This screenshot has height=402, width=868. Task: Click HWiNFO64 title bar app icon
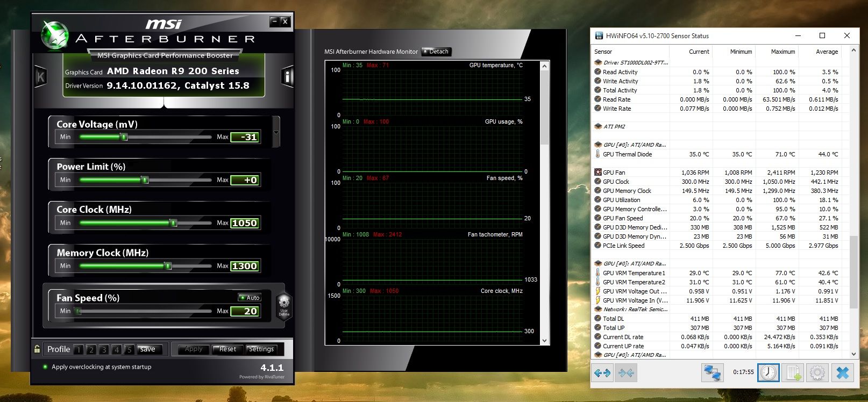click(599, 36)
